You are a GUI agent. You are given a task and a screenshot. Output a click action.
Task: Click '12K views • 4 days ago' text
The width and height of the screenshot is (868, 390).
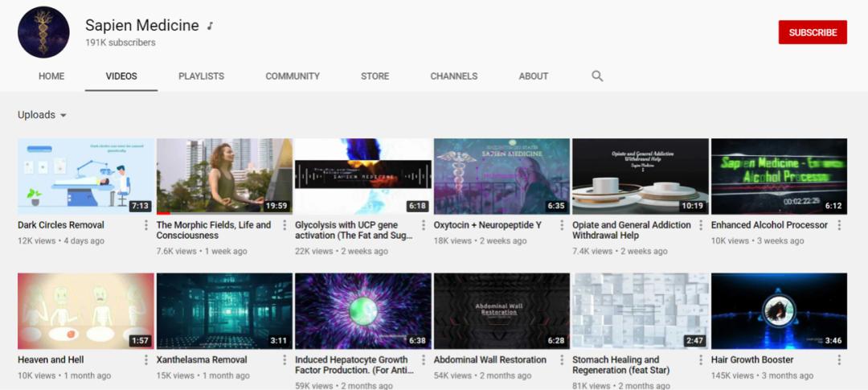(61, 241)
